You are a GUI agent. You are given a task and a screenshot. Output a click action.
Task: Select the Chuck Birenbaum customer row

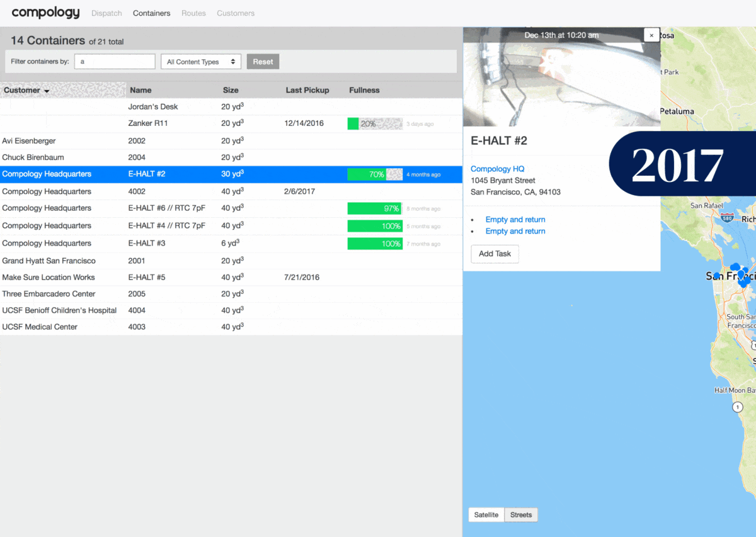[x=231, y=157]
